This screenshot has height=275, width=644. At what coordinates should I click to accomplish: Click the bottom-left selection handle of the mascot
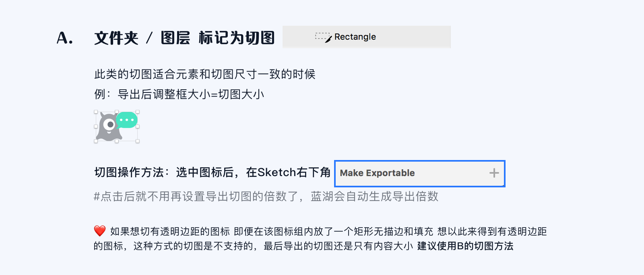(x=96, y=141)
